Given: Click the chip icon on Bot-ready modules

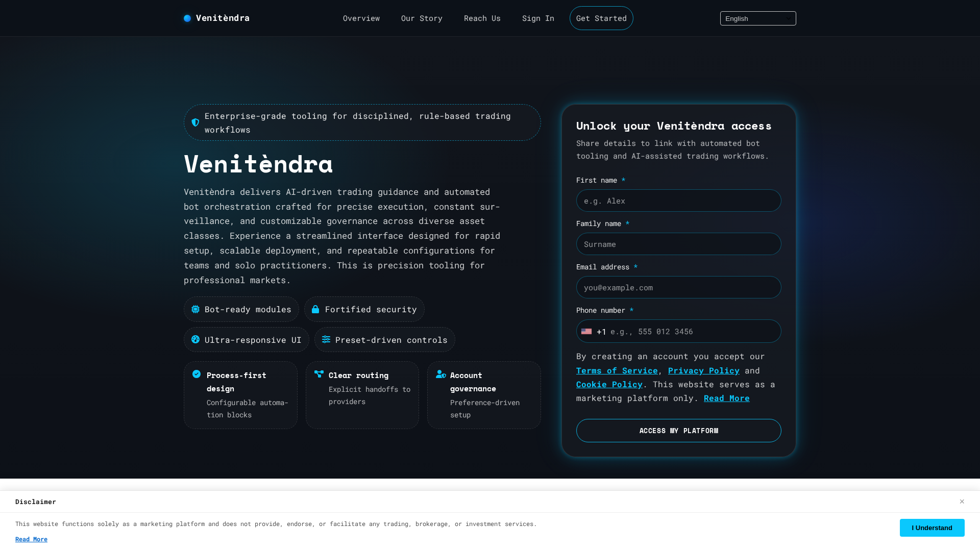Looking at the screenshot, I should pos(195,309).
